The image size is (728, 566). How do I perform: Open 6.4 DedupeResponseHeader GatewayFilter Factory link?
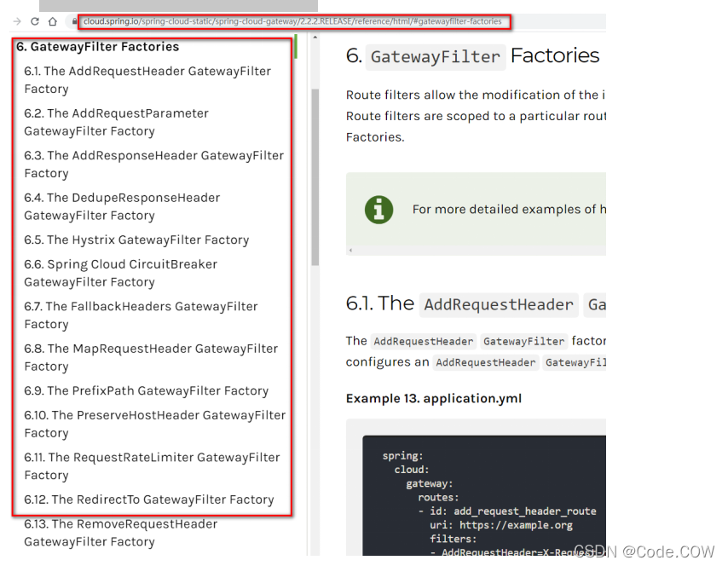point(122,206)
